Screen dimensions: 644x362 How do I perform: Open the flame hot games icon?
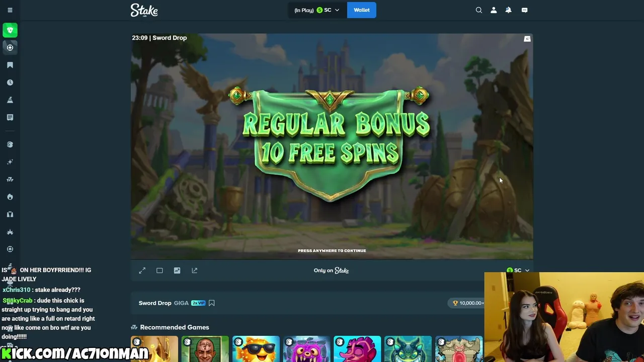(10, 197)
